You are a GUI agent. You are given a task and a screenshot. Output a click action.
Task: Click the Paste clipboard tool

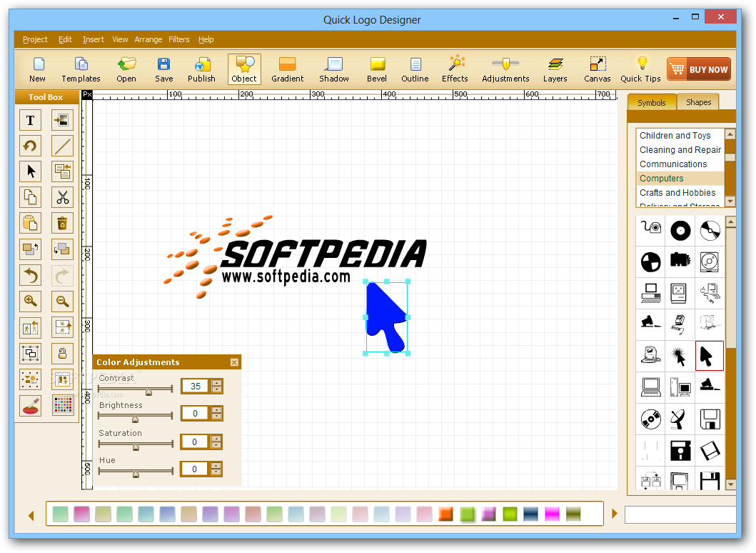(x=31, y=224)
